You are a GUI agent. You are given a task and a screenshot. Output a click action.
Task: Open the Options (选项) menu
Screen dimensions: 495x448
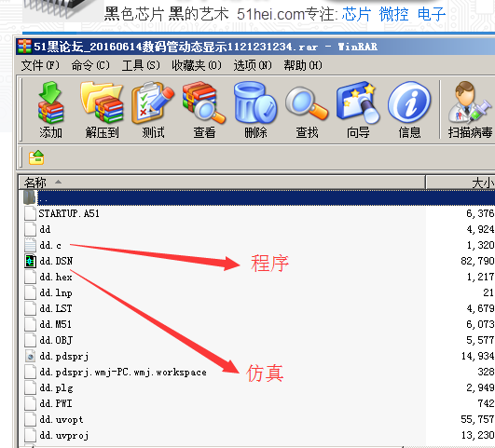tap(253, 65)
